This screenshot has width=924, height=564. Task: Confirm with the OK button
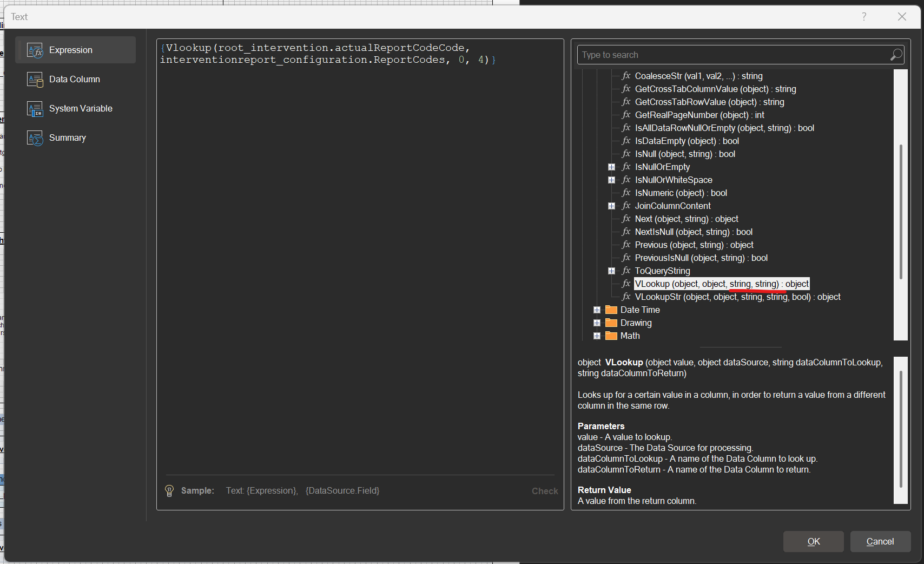point(814,541)
